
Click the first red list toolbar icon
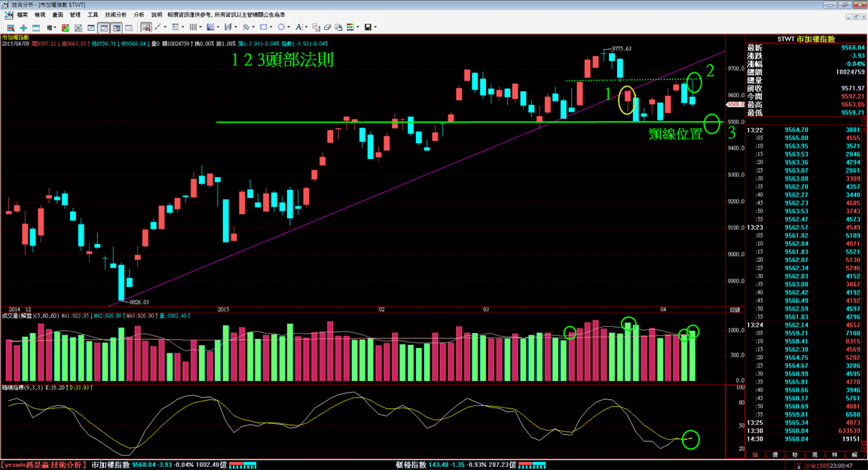[11, 27]
